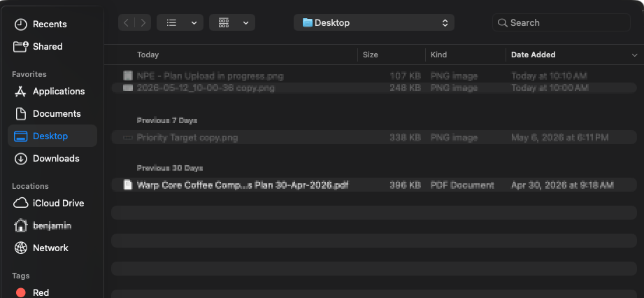The image size is (644, 298).
Task: Click the Search field
Action: pyautogui.click(x=561, y=22)
